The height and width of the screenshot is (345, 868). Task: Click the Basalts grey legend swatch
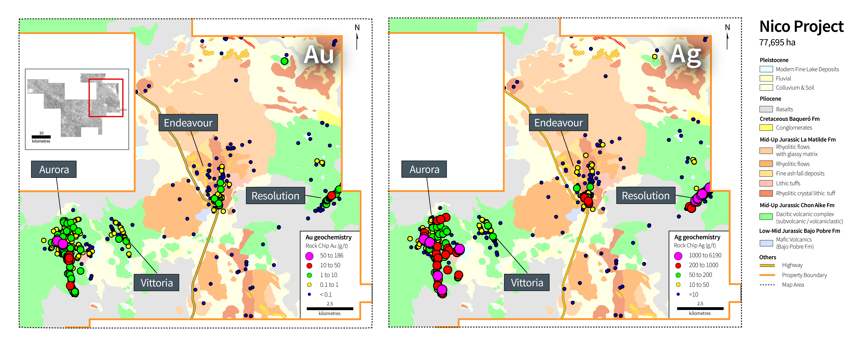pos(766,109)
